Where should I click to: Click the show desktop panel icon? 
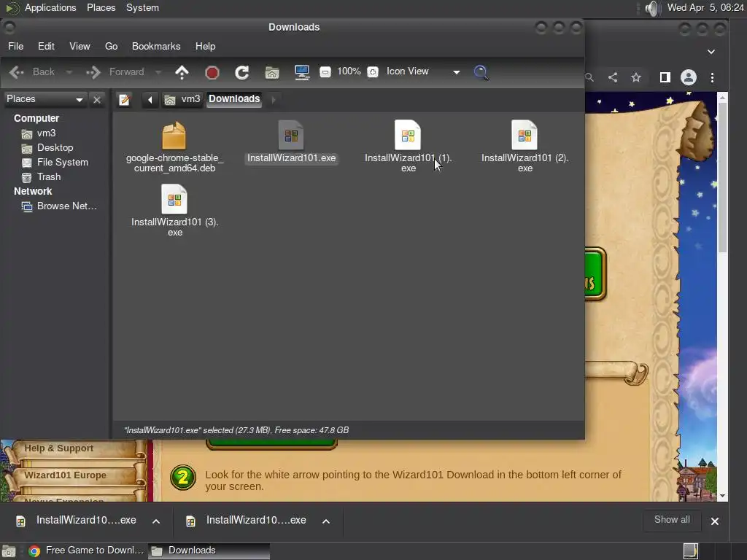(x=9, y=551)
